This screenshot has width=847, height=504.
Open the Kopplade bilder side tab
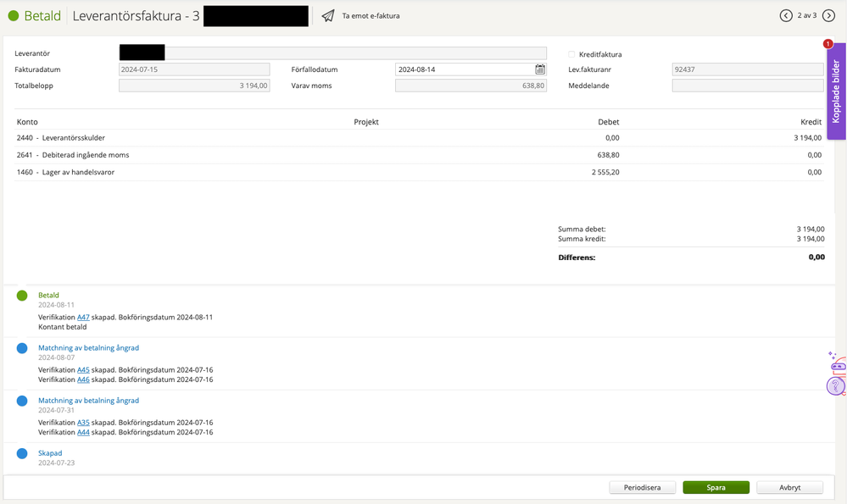[x=836, y=91]
